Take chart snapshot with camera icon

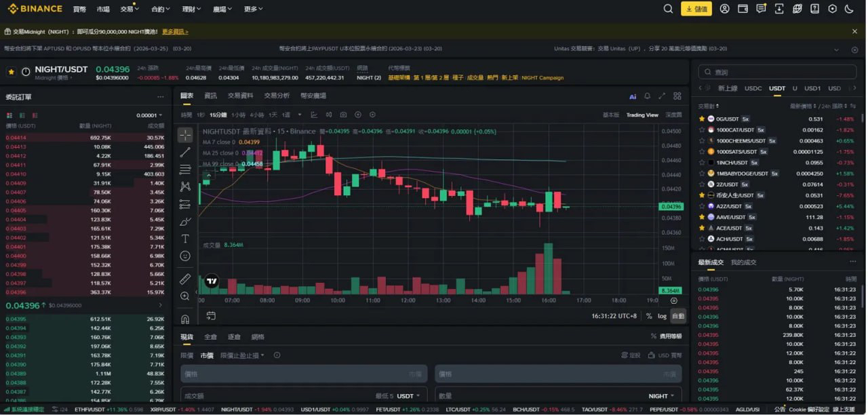coord(343,115)
